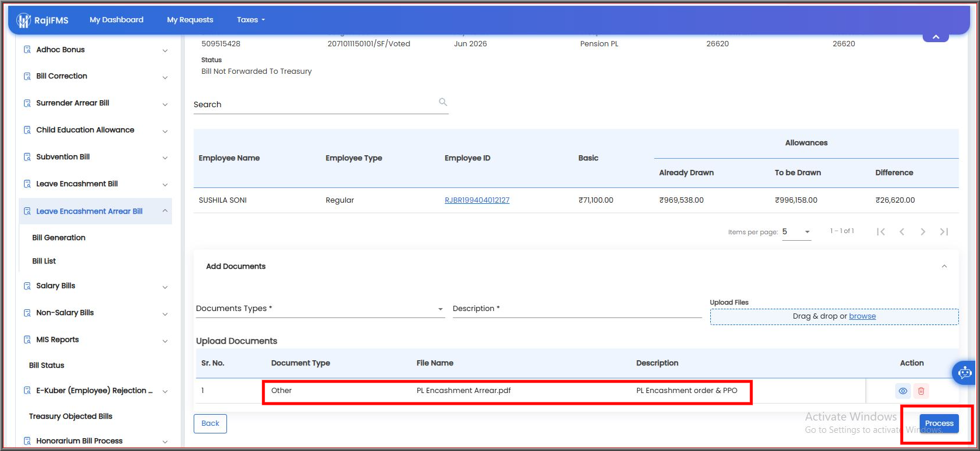The image size is (980, 451).
Task: Go to last page of employee table
Action: coord(944,231)
